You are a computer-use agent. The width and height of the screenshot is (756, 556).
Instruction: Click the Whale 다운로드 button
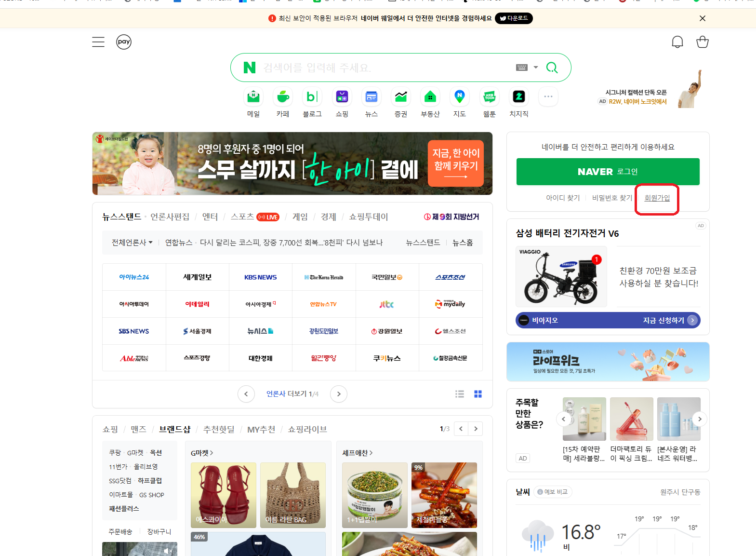click(514, 18)
